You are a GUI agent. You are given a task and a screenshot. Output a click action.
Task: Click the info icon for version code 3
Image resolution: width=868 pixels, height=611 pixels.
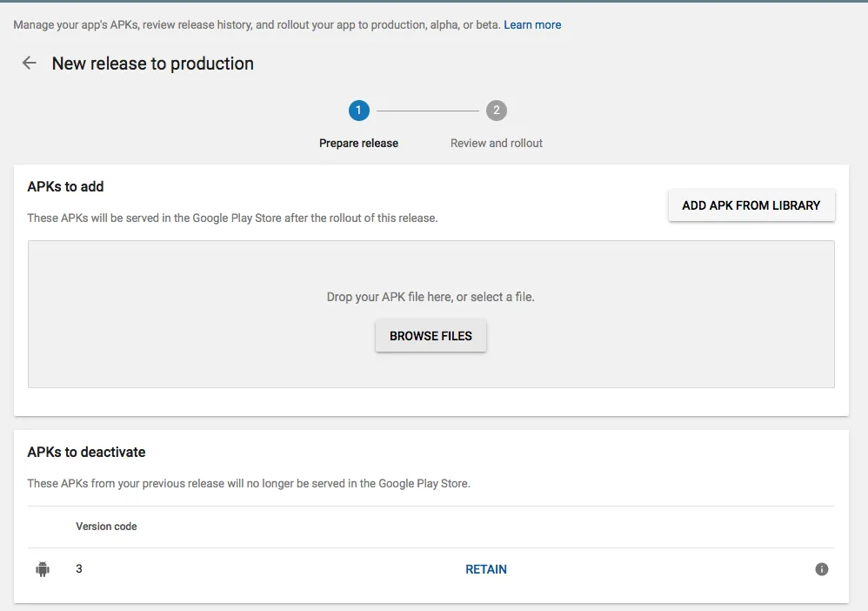point(821,569)
